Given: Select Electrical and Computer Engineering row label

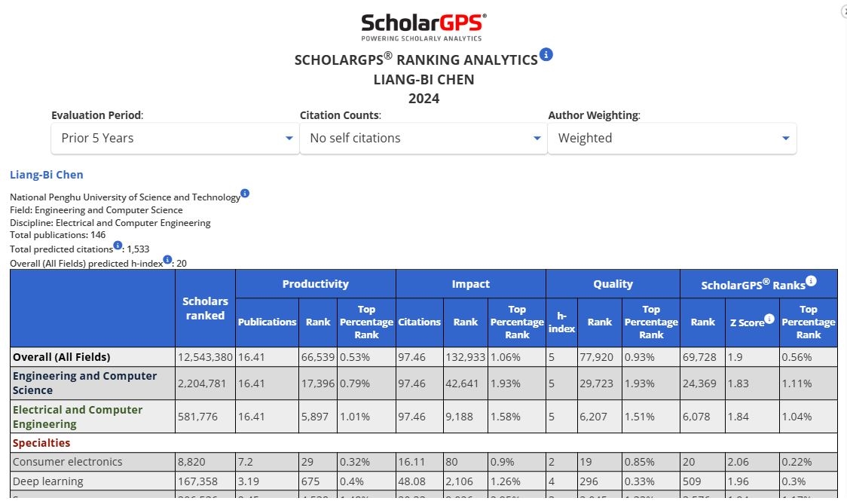Looking at the screenshot, I should pos(77,417).
